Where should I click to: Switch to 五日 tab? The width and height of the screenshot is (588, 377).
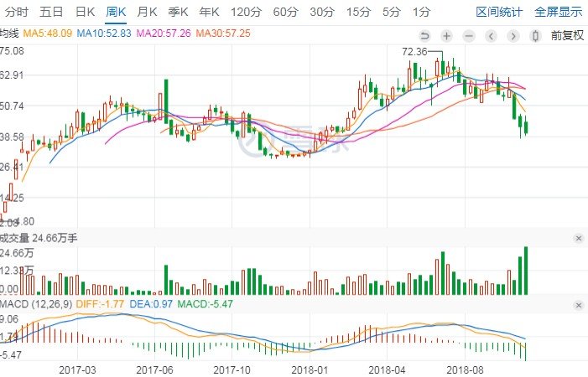pos(51,12)
